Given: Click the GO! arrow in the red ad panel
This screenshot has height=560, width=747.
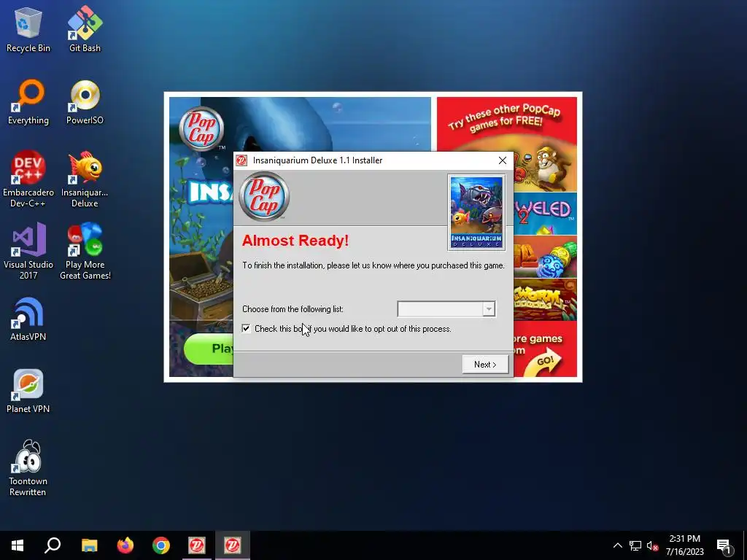Looking at the screenshot, I should pos(546,362).
